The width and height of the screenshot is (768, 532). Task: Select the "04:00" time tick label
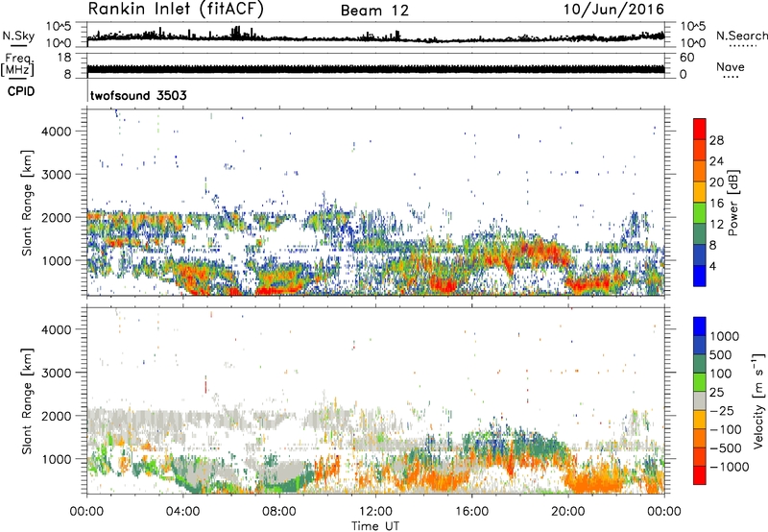click(183, 512)
